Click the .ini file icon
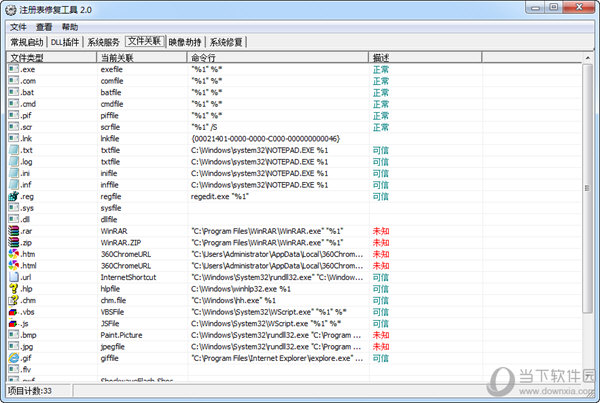Viewport: 600px width, 403px height. [x=14, y=173]
